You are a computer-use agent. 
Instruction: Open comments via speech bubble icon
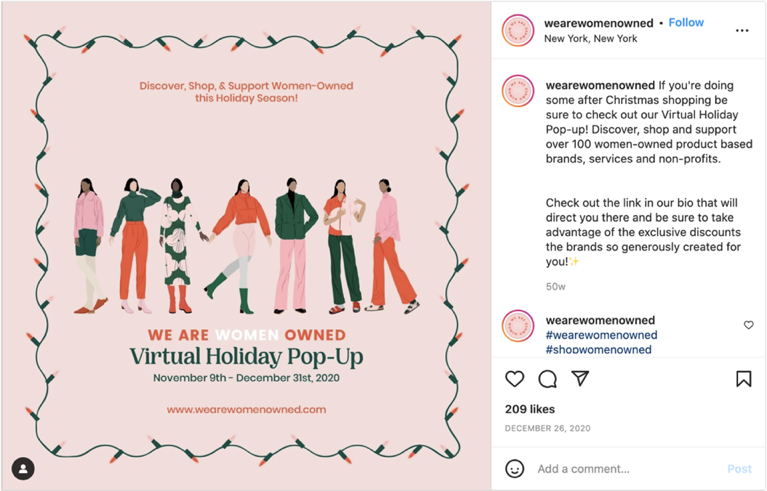[x=547, y=379]
